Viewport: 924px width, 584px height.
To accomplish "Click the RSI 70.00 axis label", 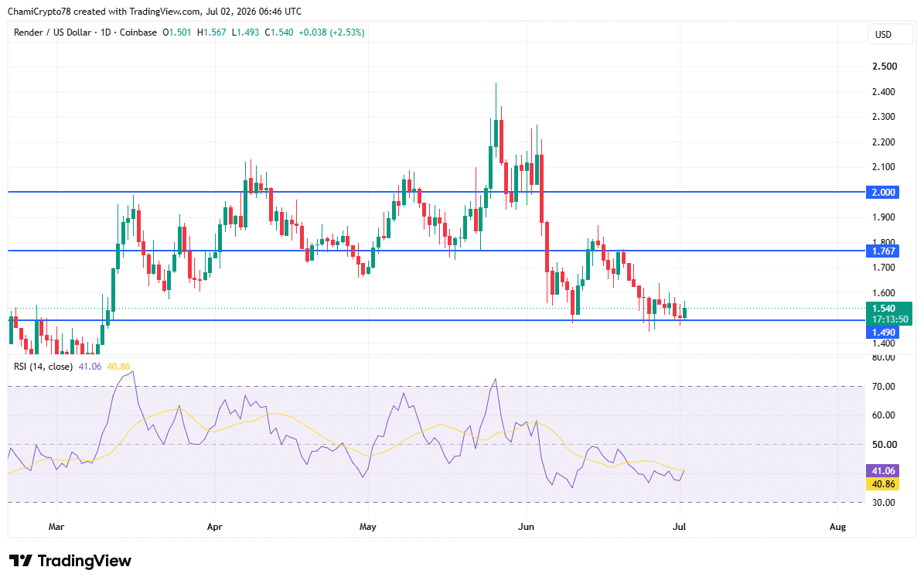I will tap(883, 387).
